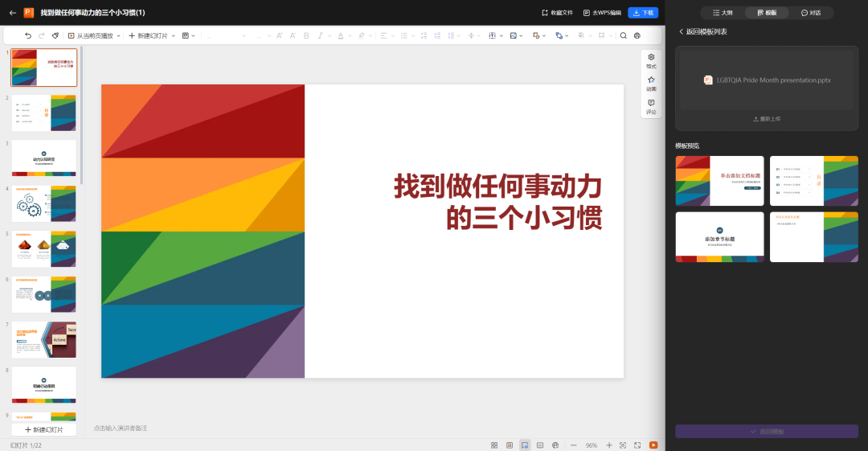Click 返回模板列表 back link

(x=702, y=31)
